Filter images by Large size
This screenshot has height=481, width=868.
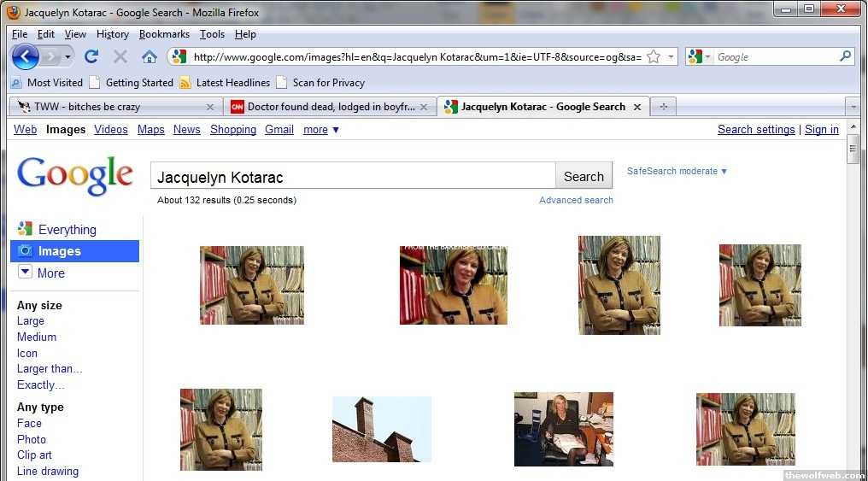click(31, 321)
